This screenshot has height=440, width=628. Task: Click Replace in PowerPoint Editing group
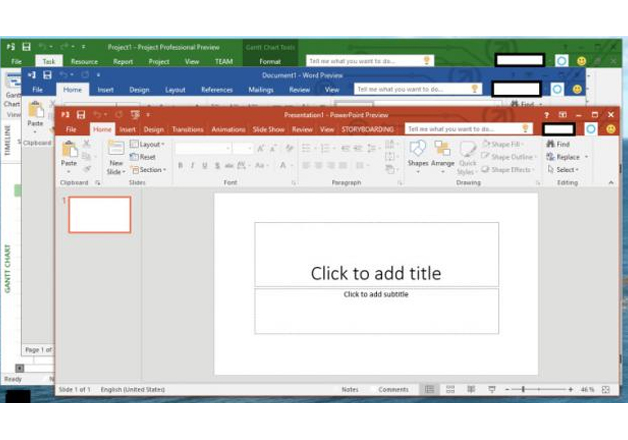(564, 157)
